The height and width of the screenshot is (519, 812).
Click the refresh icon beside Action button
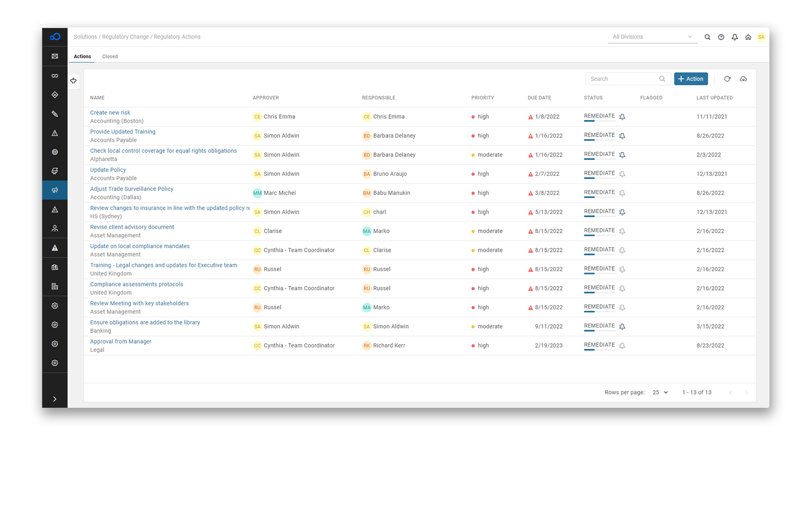[727, 79]
